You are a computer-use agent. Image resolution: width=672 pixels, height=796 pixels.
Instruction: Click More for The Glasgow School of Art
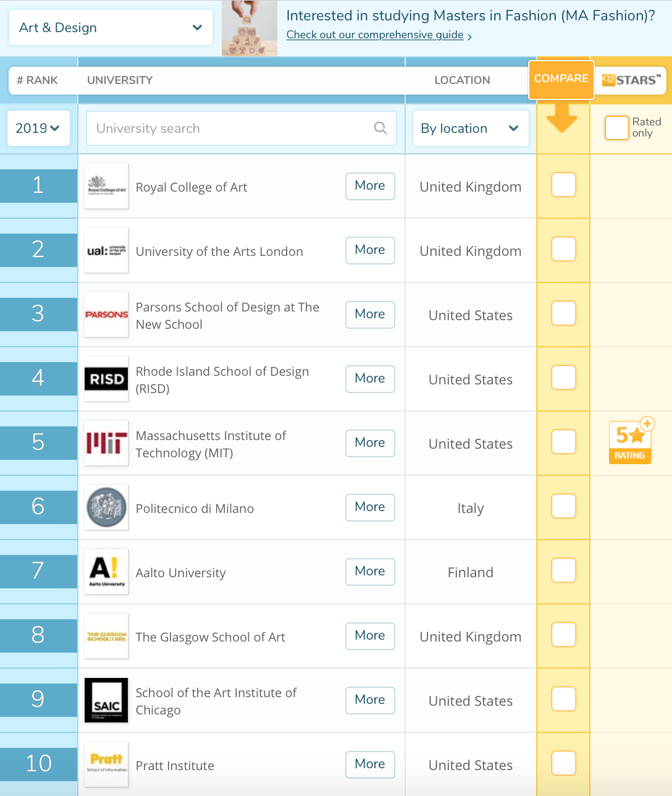[370, 635]
